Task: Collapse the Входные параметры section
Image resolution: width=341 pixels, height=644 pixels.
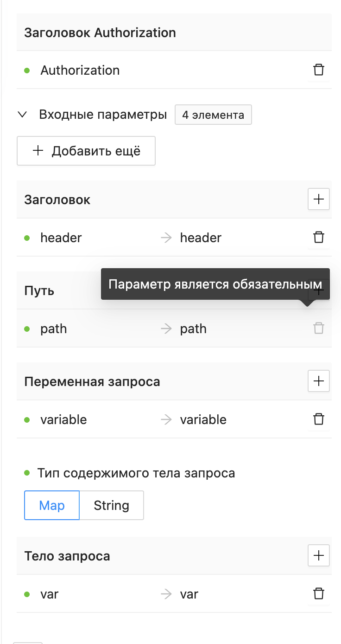Action: (22, 115)
